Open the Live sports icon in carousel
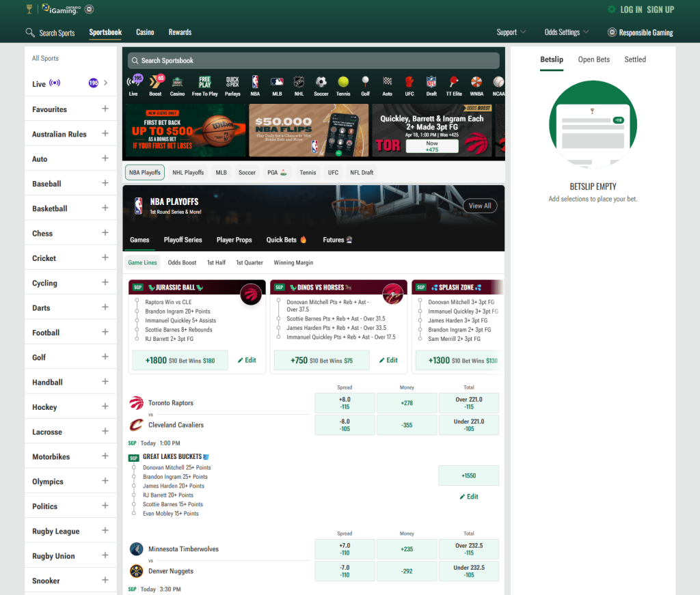700x595 pixels. 134,85
